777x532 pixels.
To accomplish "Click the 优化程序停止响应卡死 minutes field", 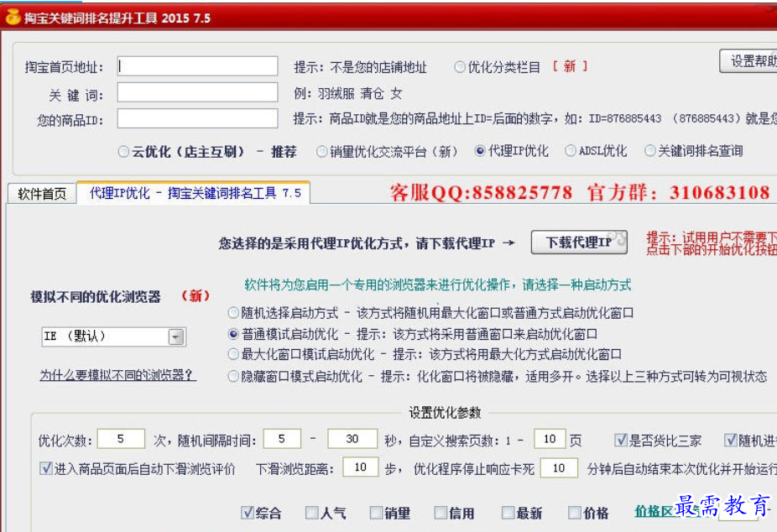I will click(x=559, y=467).
